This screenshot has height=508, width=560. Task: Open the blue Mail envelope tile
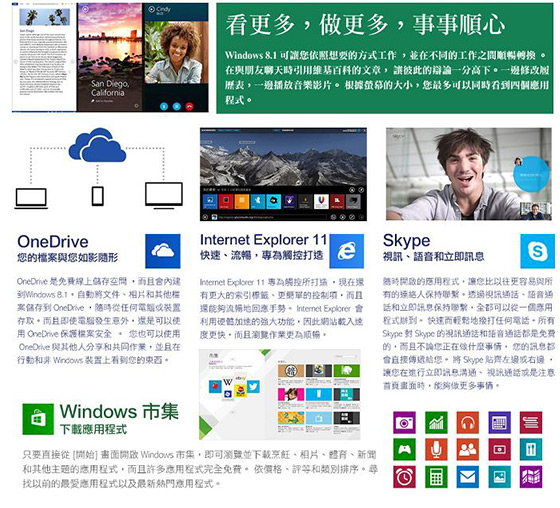point(468,477)
